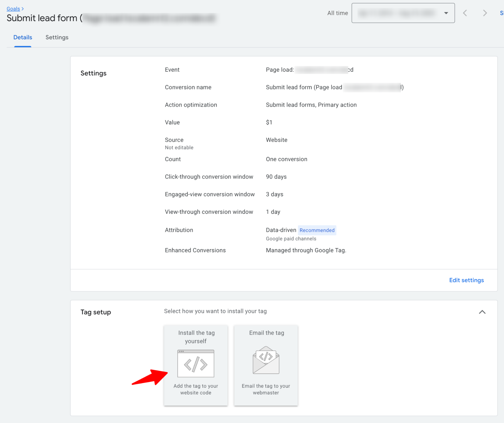Collapse the Tag setup section chevron

[x=482, y=312]
